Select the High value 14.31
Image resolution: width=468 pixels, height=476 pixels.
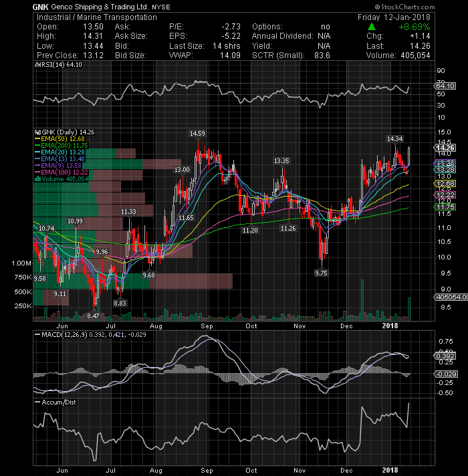point(93,36)
